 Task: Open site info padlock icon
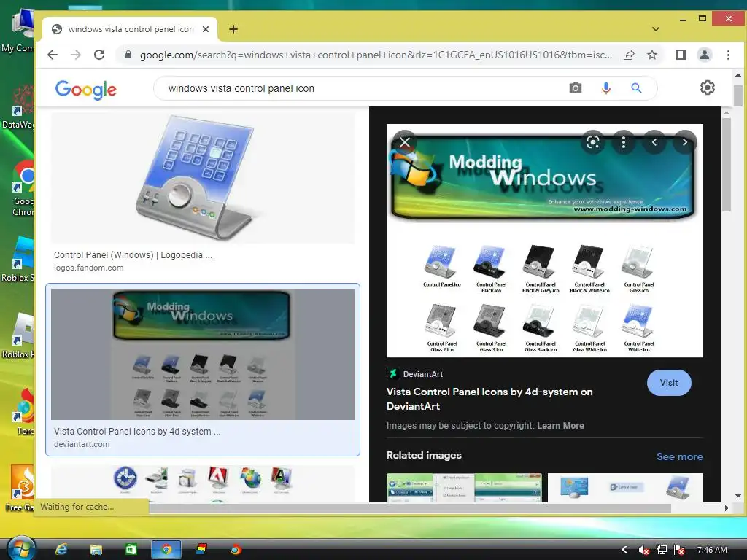coord(128,55)
